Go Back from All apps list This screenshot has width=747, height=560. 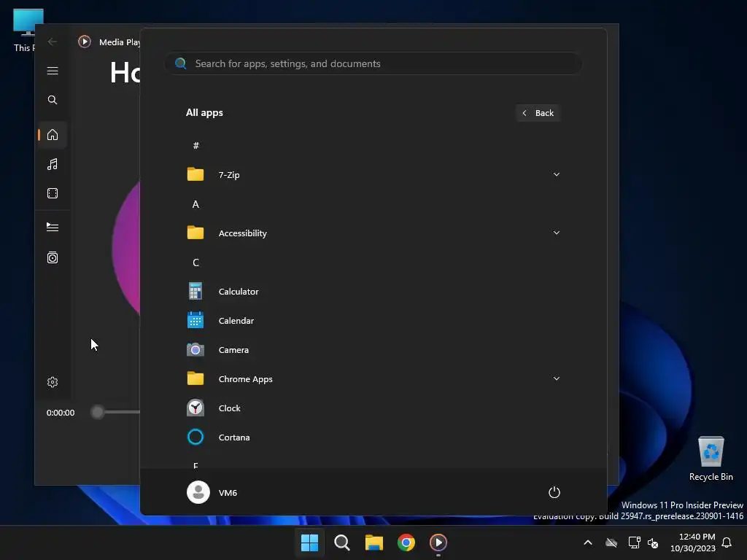538,113
